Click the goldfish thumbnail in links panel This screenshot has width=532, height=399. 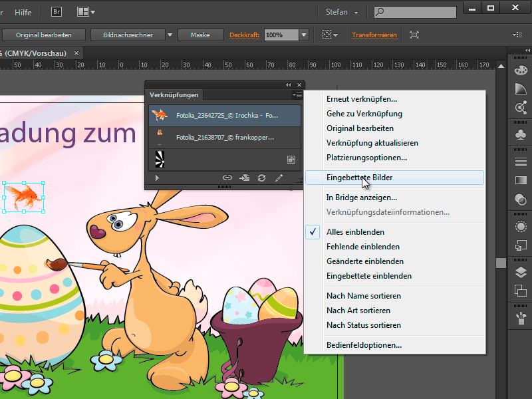[x=160, y=115]
